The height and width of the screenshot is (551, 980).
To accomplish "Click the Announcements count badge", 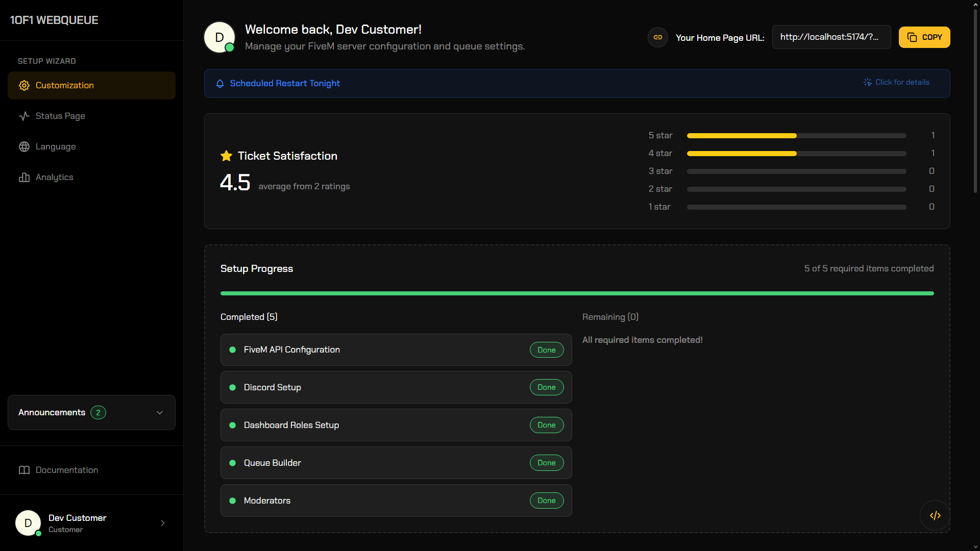I will (x=98, y=412).
